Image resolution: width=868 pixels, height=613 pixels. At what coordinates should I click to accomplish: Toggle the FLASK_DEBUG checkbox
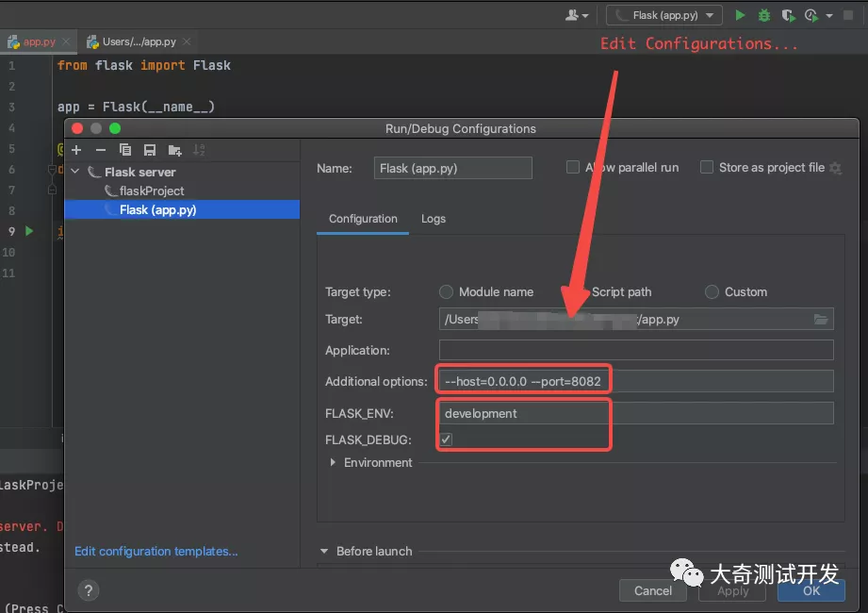pyautogui.click(x=446, y=439)
